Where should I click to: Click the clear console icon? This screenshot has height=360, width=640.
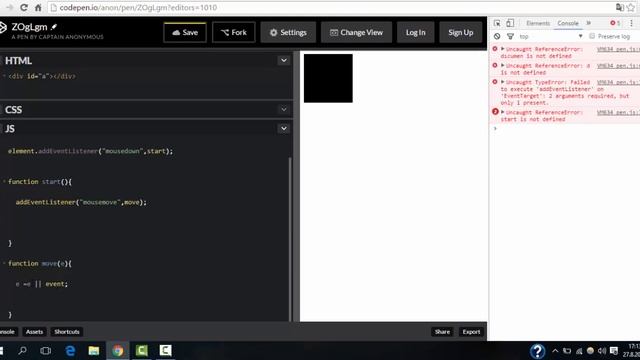(497, 36)
